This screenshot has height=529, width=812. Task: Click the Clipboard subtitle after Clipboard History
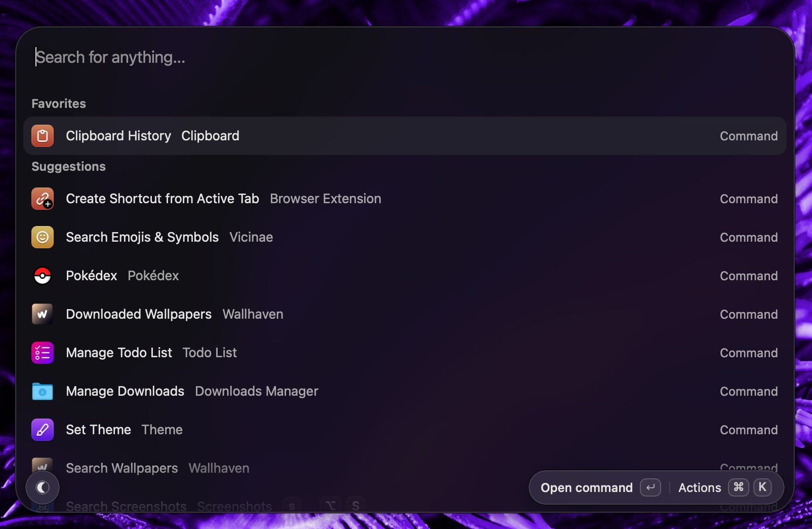(x=211, y=136)
